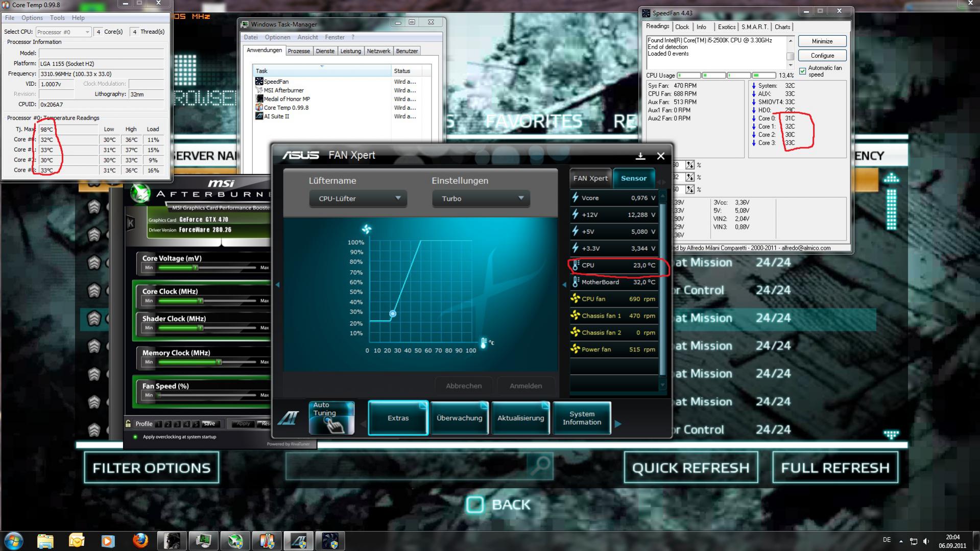The width and height of the screenshot is (980, 551).
Task: Open the Windows Start menu
Action: tap(14, 540)
